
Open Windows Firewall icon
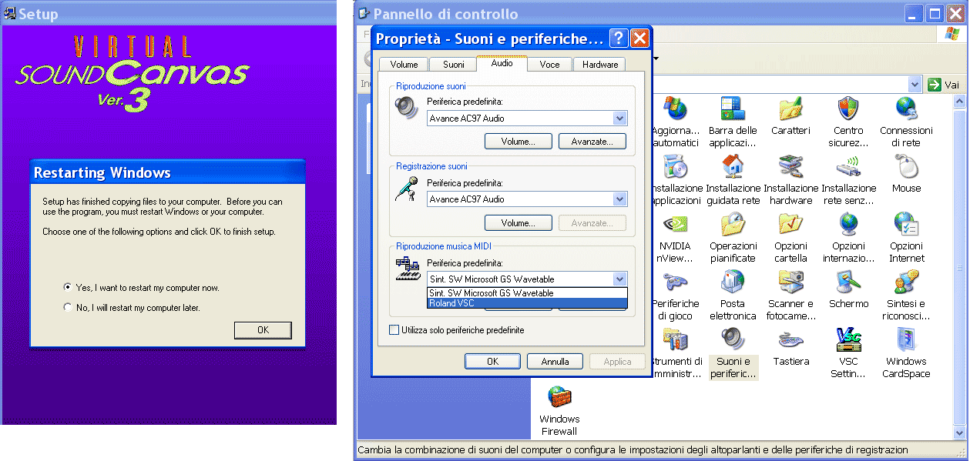click(x=559, y=399)
